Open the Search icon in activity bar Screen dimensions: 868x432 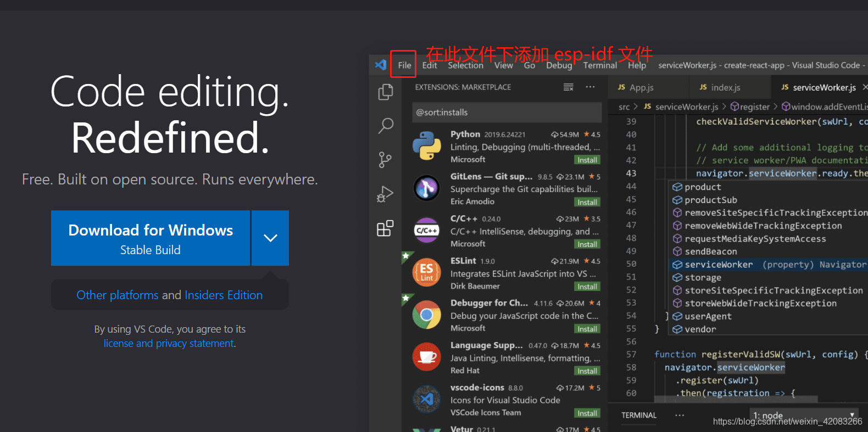[386, 126]
